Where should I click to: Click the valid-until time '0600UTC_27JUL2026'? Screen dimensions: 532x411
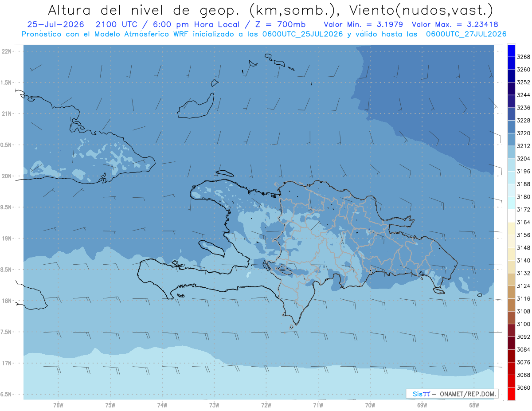pos(466,34)
